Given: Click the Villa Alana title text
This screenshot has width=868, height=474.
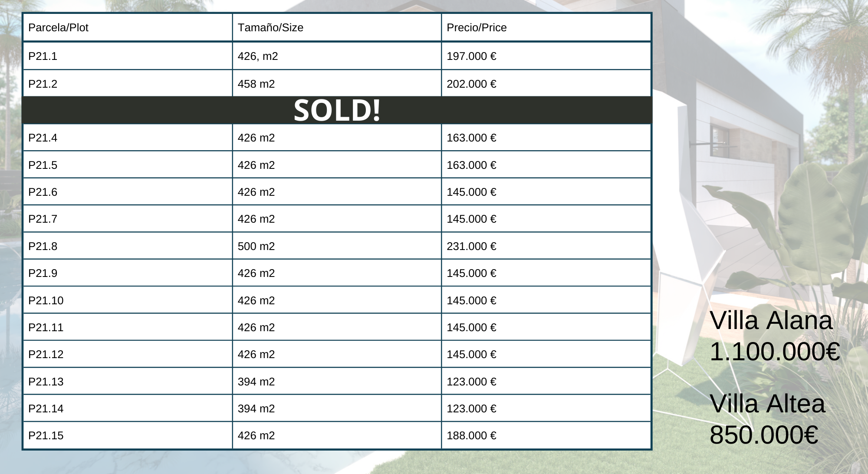Looking at the screenshot, I should 771,320.
